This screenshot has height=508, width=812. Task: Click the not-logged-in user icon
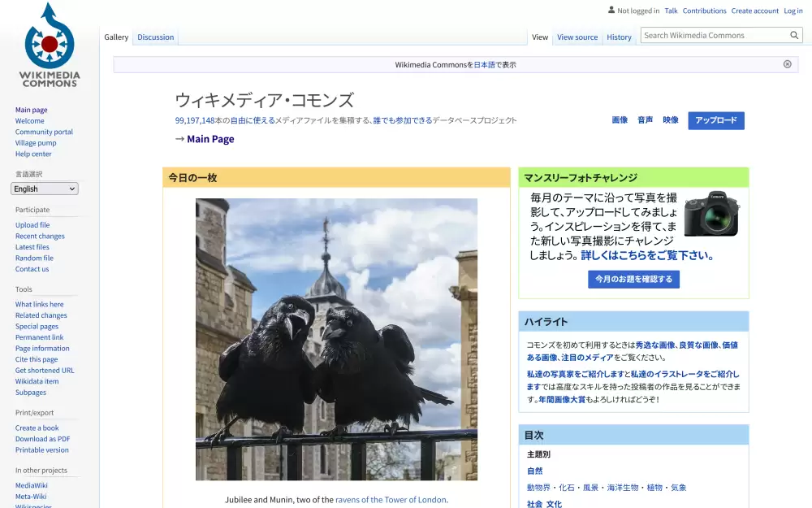(612, 11)
